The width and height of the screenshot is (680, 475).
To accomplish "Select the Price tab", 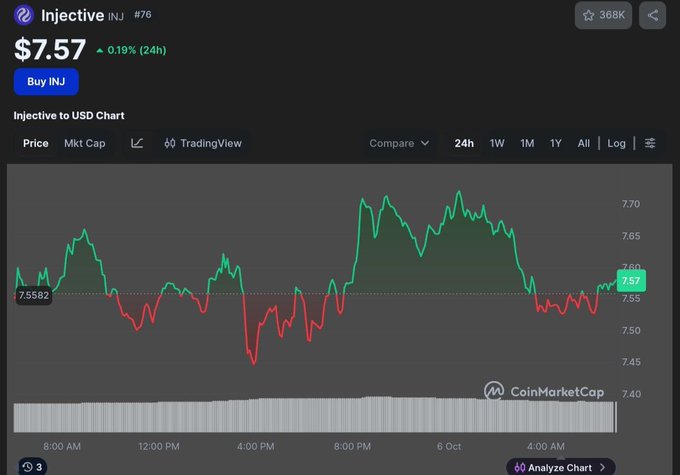I will 36,143.
